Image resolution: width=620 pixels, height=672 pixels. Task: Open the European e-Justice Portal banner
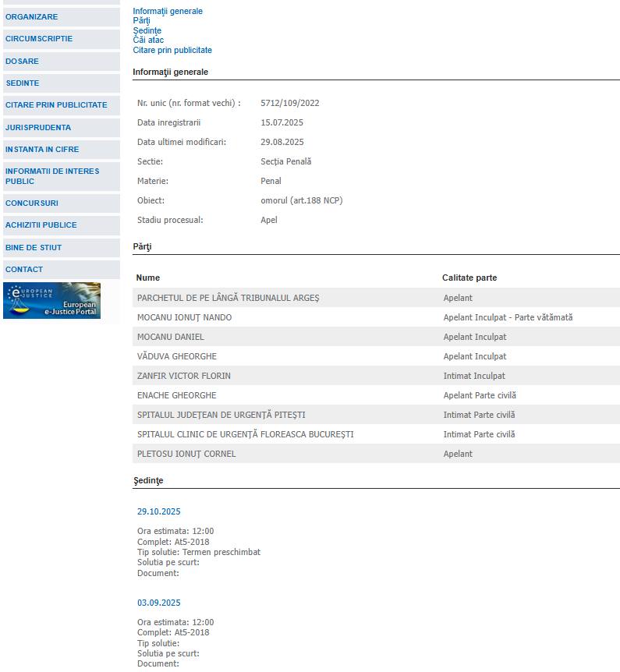[51, 300]
